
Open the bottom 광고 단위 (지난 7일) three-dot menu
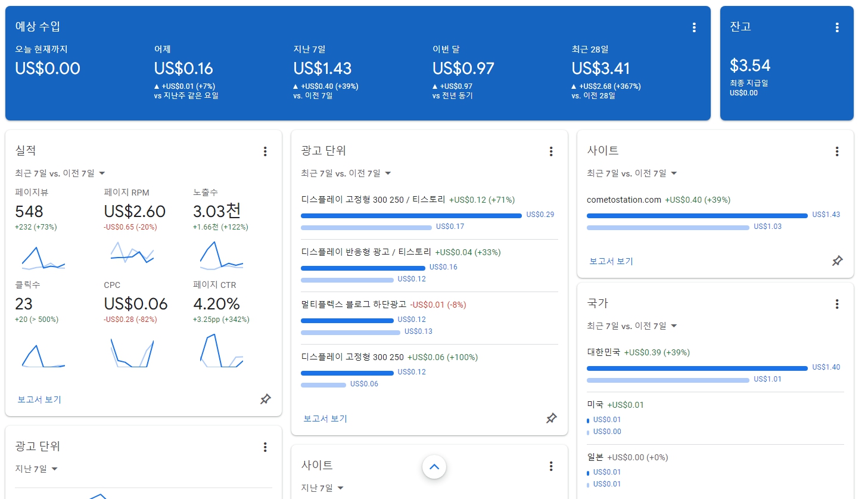265,447
